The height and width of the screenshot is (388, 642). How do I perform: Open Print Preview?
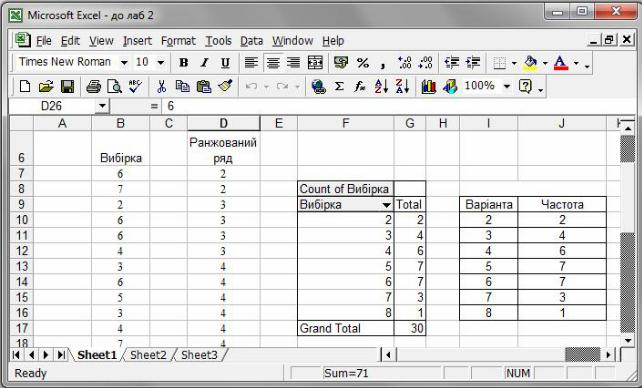114,86
